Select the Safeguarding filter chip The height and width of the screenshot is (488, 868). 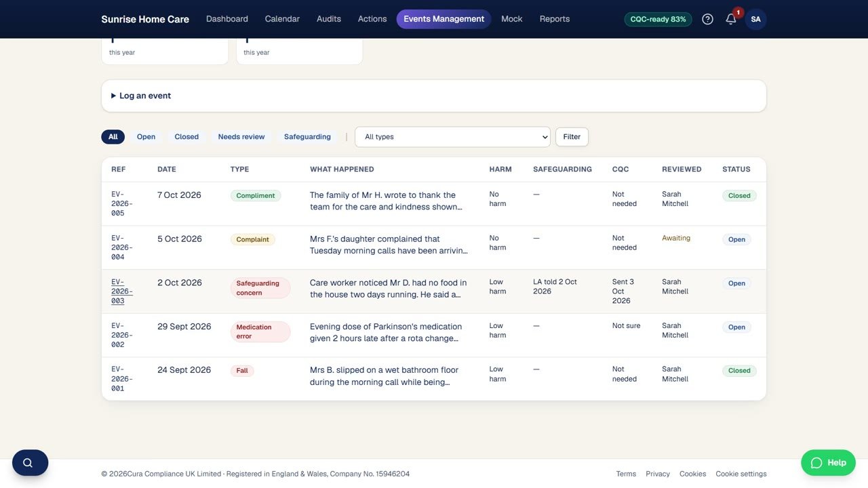[307, 137]
